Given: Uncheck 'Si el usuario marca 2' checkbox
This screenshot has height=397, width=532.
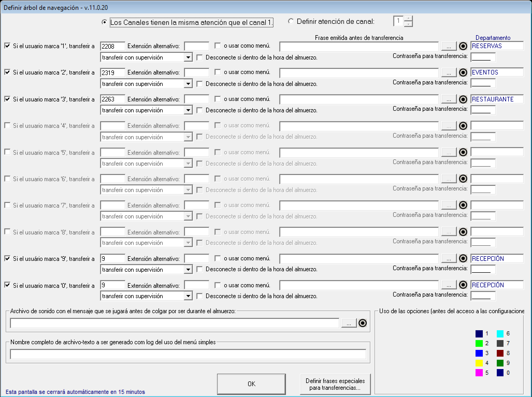Looking at the screenshot, I should [x=8, y=72].
